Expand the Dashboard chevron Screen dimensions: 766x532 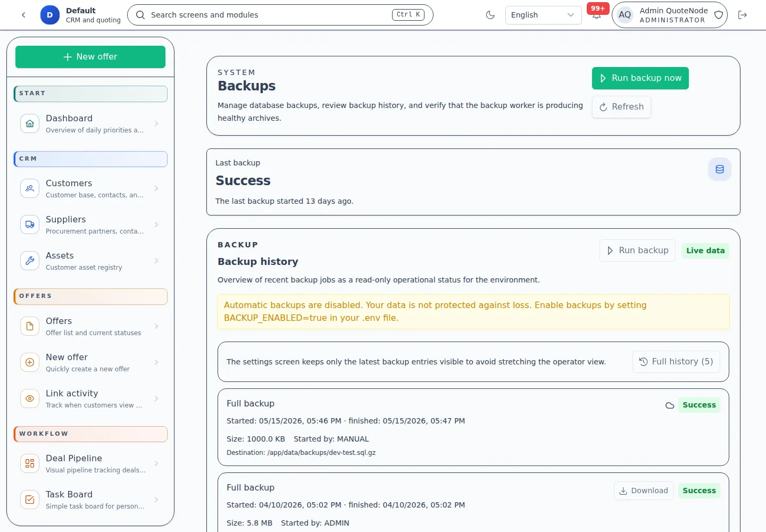tap(156, 123)
